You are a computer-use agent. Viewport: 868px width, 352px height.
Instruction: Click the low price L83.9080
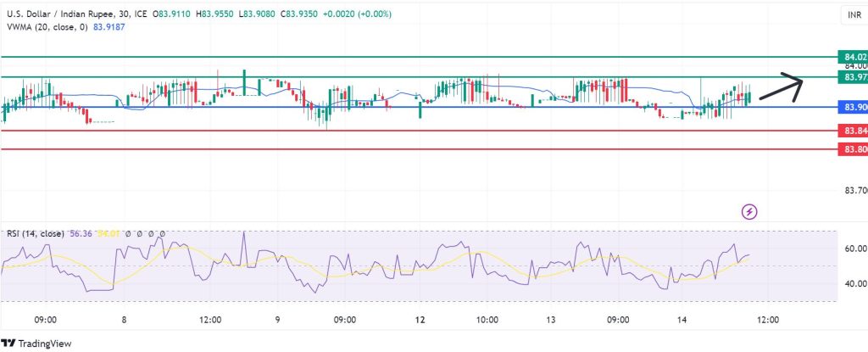[x=258, y=14]
